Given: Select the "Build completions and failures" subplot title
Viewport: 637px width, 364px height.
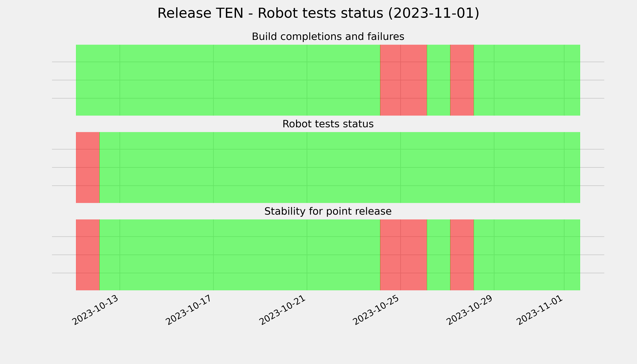Looking at the screenshot, I should (x=328, y=37).
